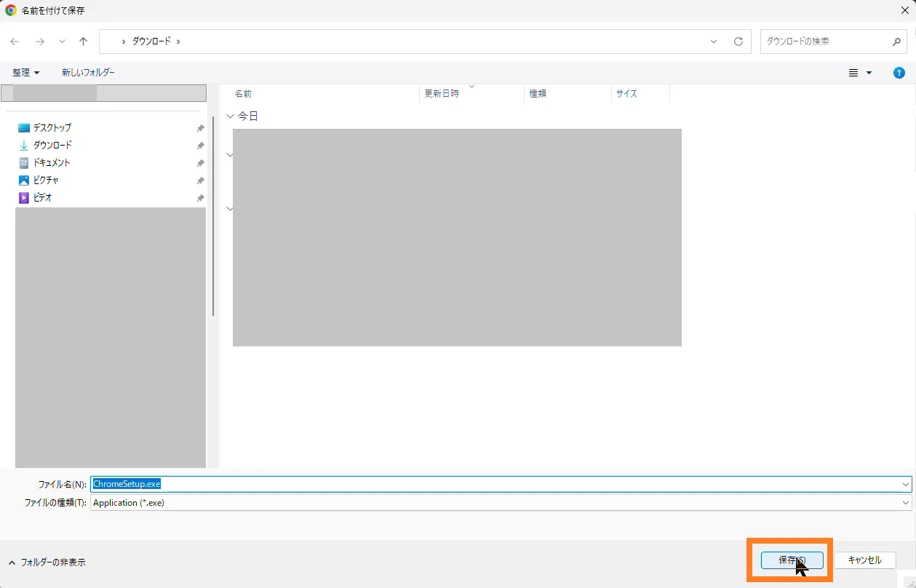Go up one folder level
The height and width of the screenshot is (588, 916).
pos(83,41)
